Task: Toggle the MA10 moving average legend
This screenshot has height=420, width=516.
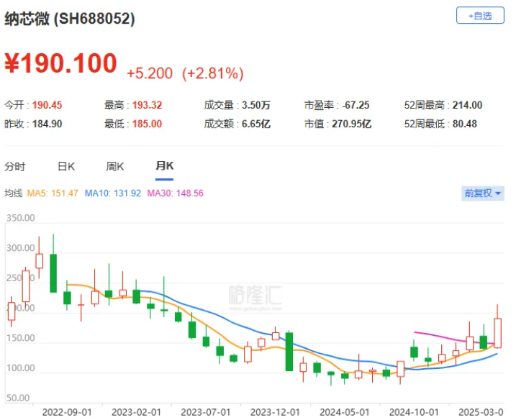Action: tap(113, 193)
